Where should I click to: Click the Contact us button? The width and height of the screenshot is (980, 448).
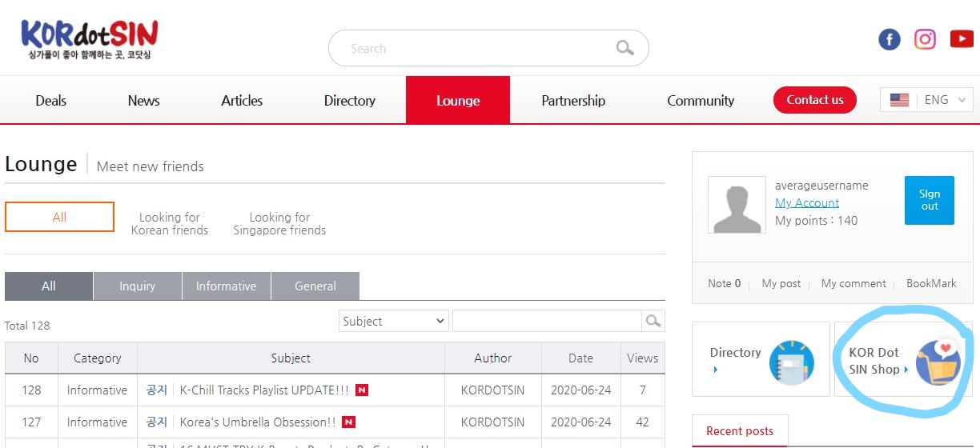[x=815, y=100]
